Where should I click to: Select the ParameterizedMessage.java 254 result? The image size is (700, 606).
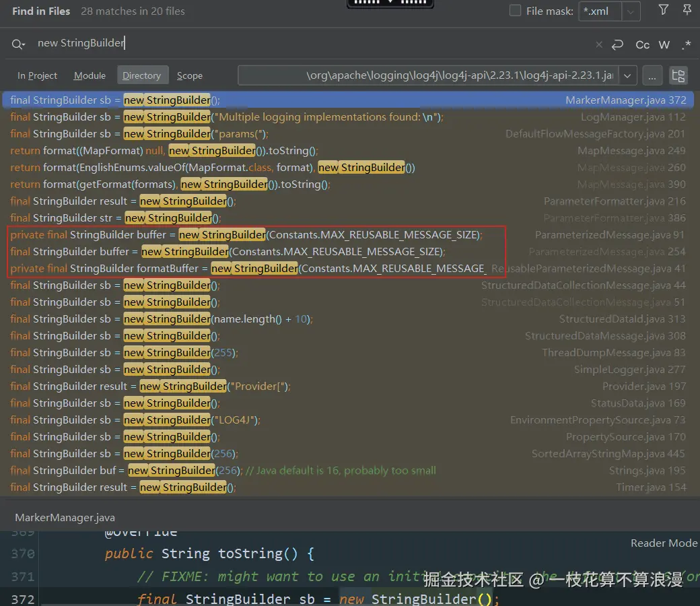(348, 252)
